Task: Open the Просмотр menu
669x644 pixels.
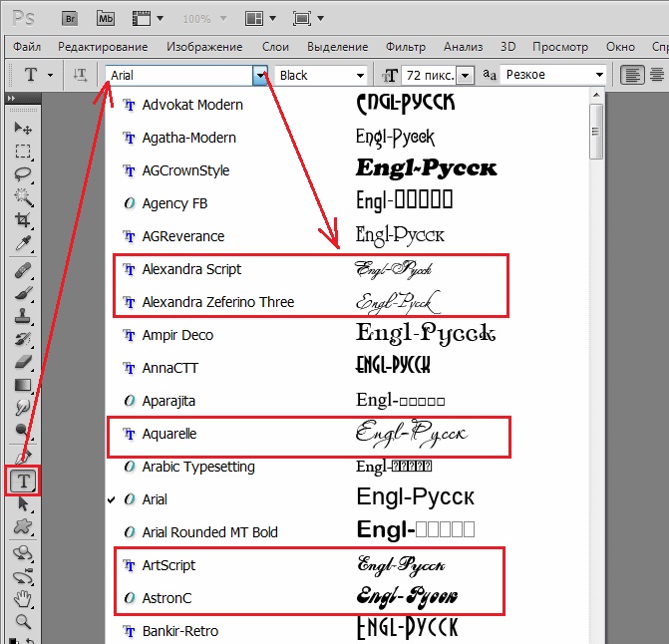Action: click(560, 47)
